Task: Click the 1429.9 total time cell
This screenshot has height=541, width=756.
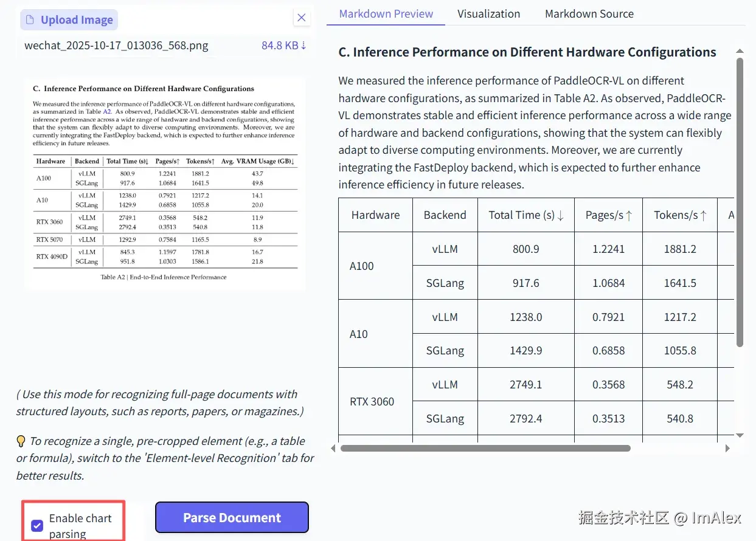Action: pos(526,351)
